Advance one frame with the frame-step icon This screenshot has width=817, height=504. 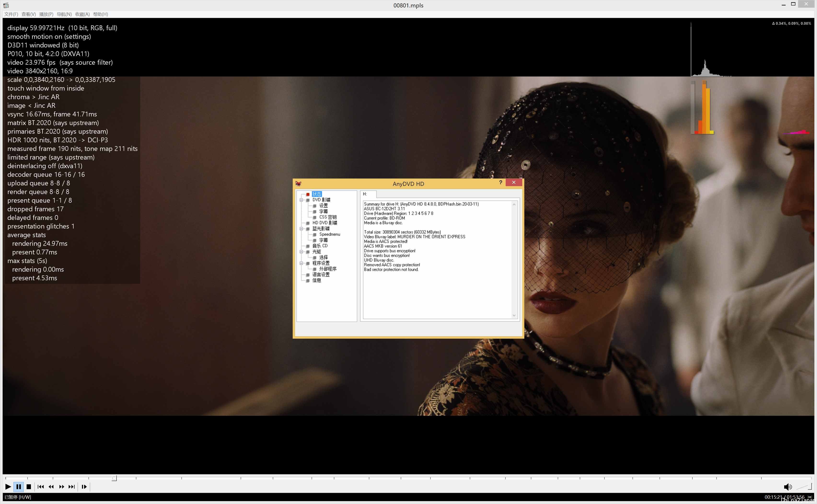click(84, 487)
